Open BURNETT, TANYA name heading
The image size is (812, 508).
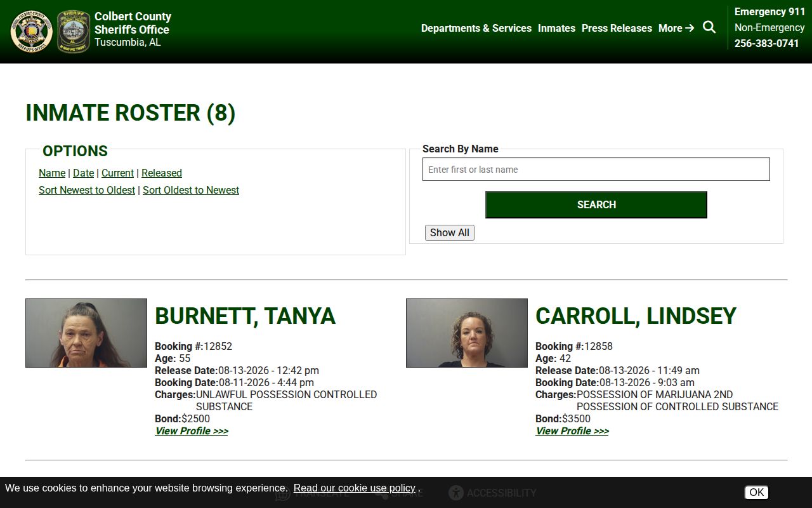pyautogui.click(x=245, y=316)
